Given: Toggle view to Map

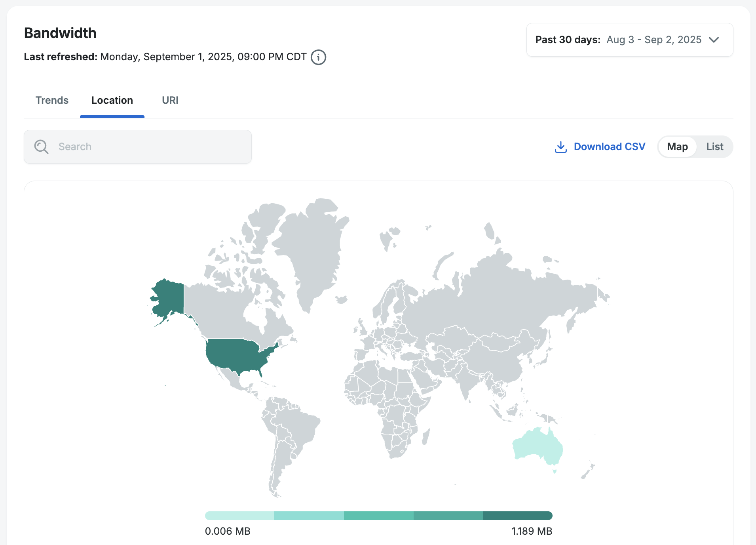Looking at the screenshot, I should click(677, 147).
